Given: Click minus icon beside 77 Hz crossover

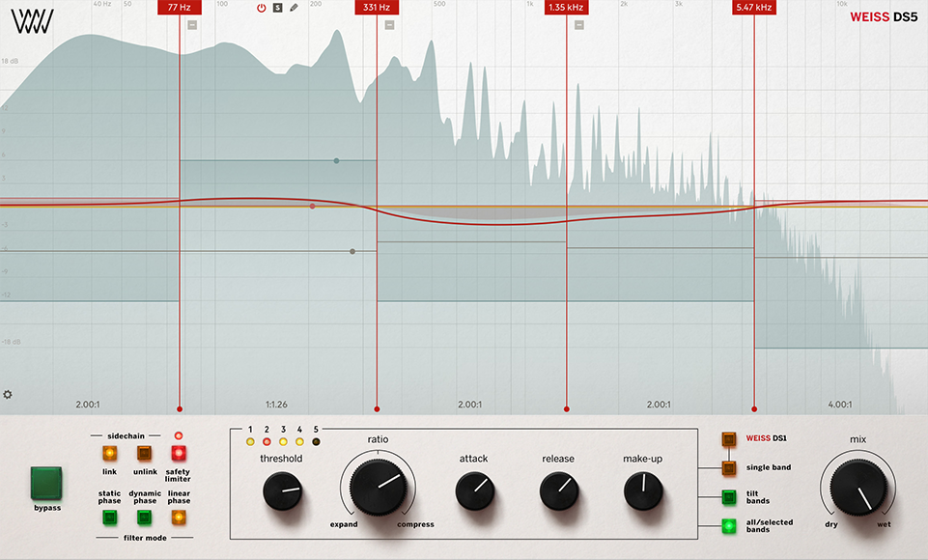Looking at the screenshot, I should [192, 25].
